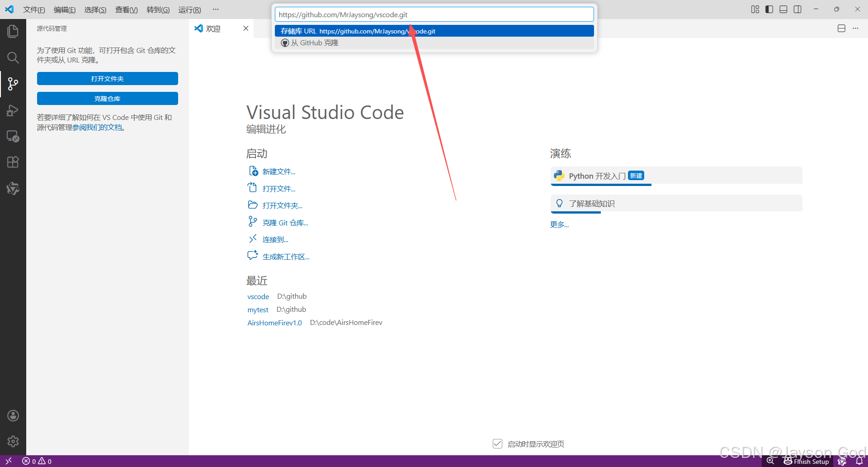Open the Remote Explorer view
The height and width of the screenshot is (467, 868).
coord(13,136)
